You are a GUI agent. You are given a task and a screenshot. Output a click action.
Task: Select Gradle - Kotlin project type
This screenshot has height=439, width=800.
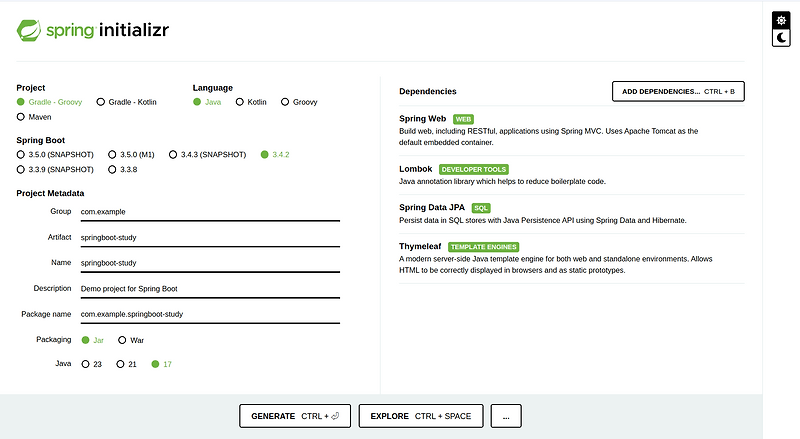(127, 102)
